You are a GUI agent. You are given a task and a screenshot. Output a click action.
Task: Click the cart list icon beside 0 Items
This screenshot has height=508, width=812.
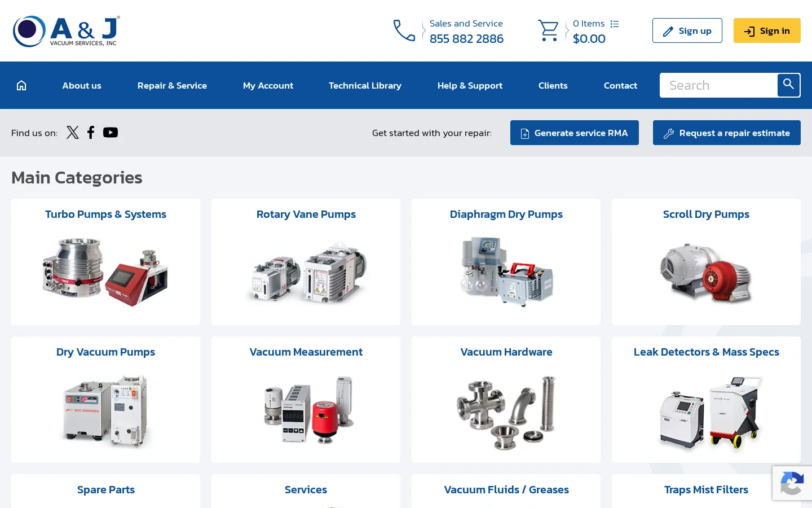[x=615, y=24]
